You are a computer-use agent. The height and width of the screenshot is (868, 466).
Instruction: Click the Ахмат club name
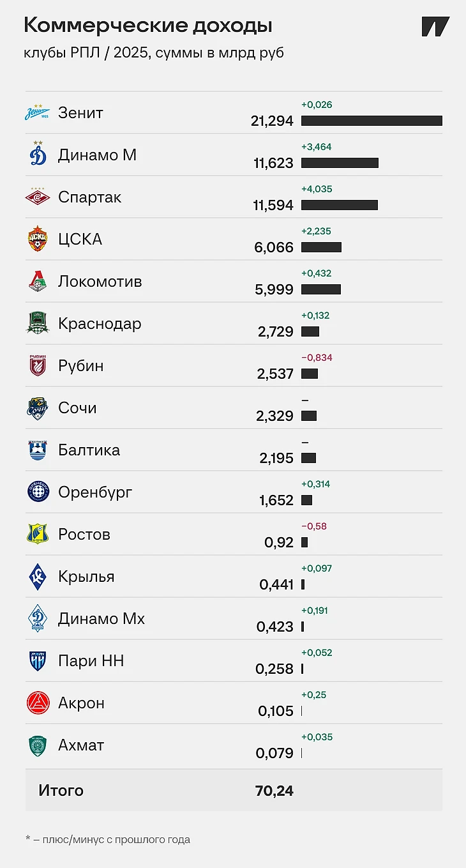point(81,745)
